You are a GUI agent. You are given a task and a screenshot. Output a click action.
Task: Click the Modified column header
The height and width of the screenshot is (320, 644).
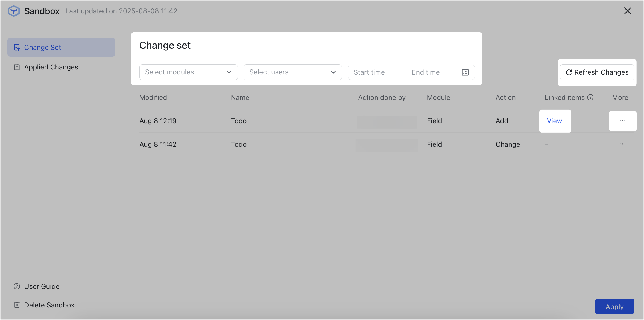pyautogui.click(x=153, y=97)
